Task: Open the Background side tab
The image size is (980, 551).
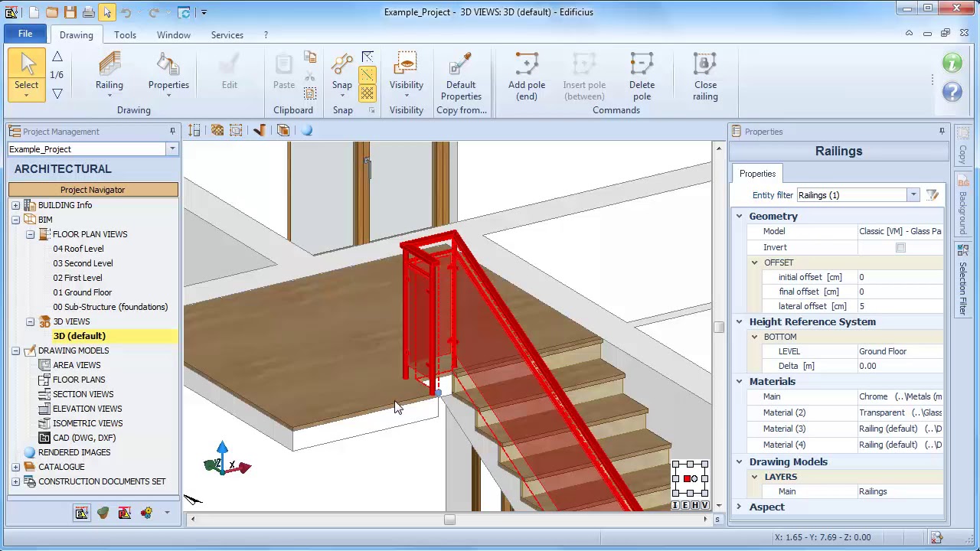Action: pos(963,205)
